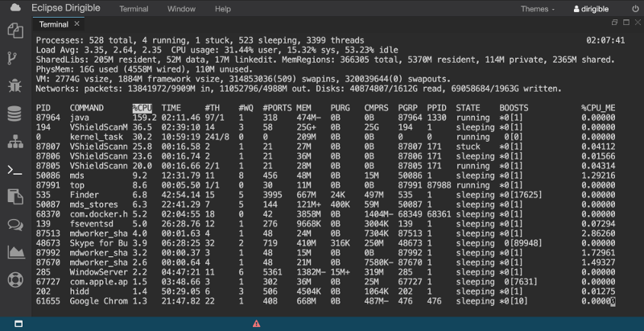Maximize the terminal panel
Viewport: 644px width, 331px height.
tap(626, 23)
